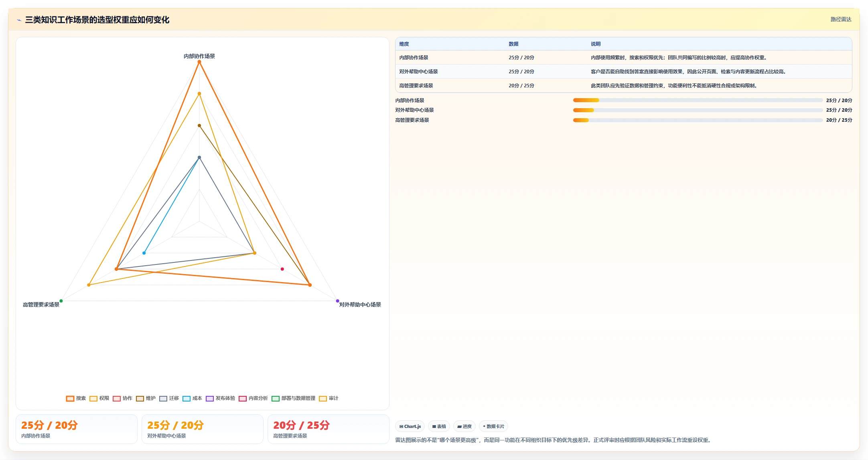Click the 20分 / 25分 value beside the progress bar
868x460 pixels.
click(x=839, y=120)
